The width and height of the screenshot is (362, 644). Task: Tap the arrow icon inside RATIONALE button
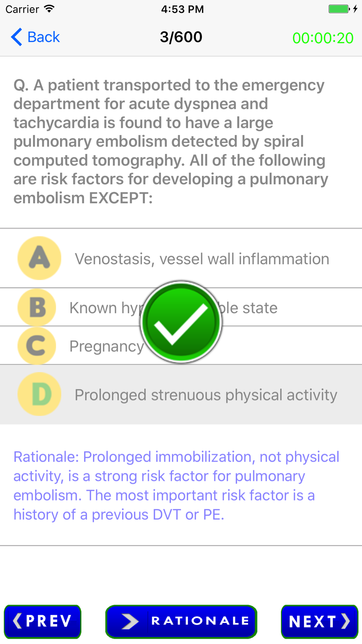click(x=130, y=622)
